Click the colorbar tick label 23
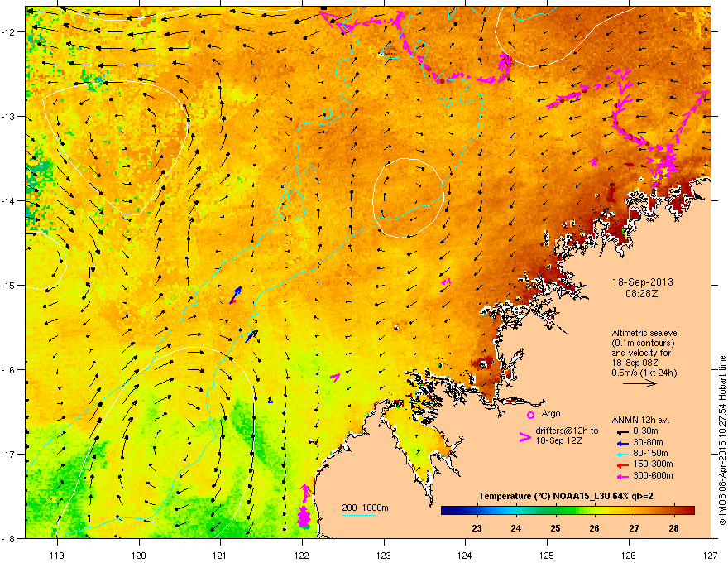The width and height of the screenshot is (728, 563). pos(477,528)
